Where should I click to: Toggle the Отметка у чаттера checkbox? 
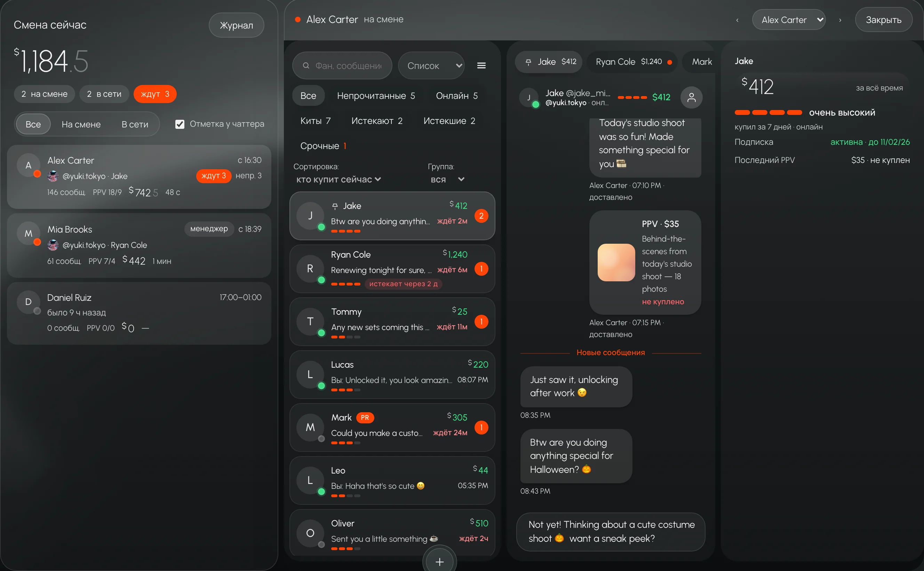180,124
